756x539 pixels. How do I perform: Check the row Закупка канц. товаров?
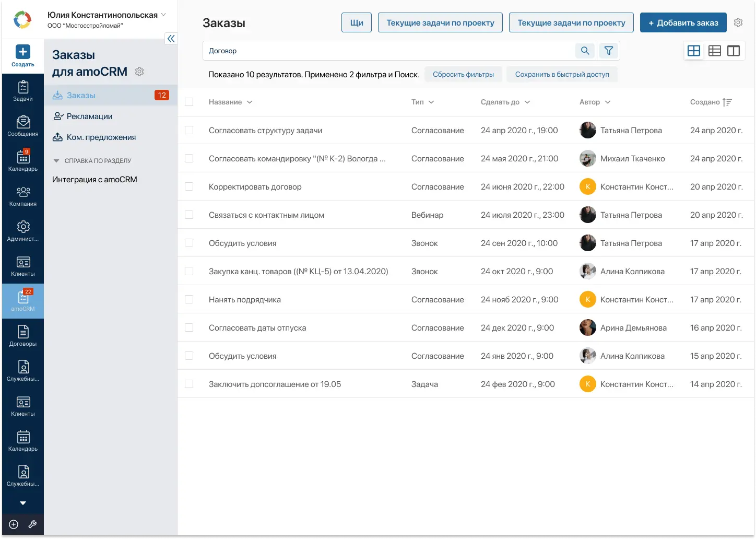coord(189,271)
